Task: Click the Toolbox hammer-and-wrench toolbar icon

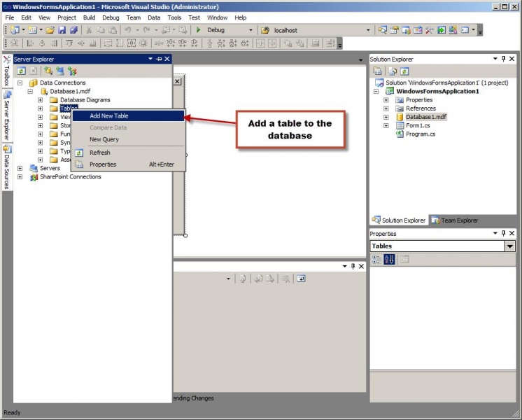Action: click(x=430, y=30)
